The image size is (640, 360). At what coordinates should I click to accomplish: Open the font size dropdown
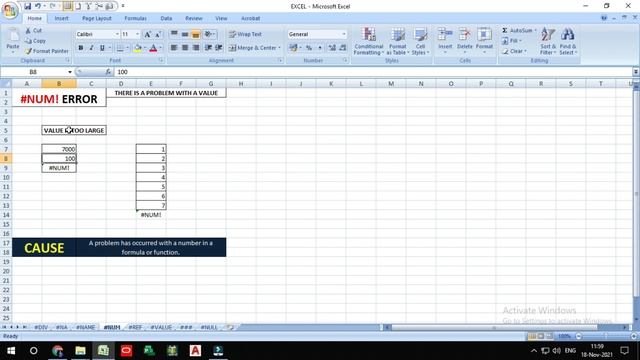[138, 34]
